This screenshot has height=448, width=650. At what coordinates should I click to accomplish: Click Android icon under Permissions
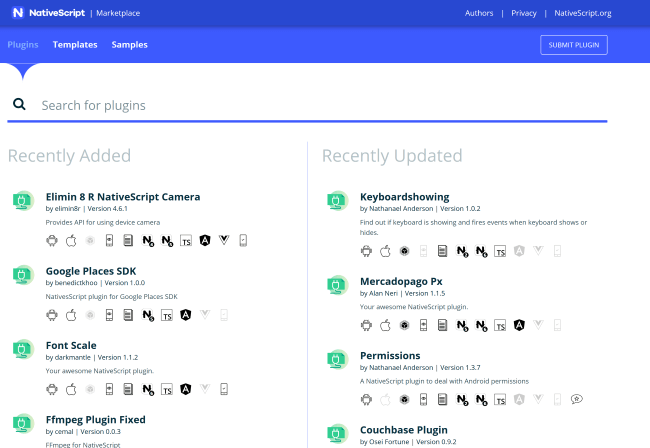point(366,400)
